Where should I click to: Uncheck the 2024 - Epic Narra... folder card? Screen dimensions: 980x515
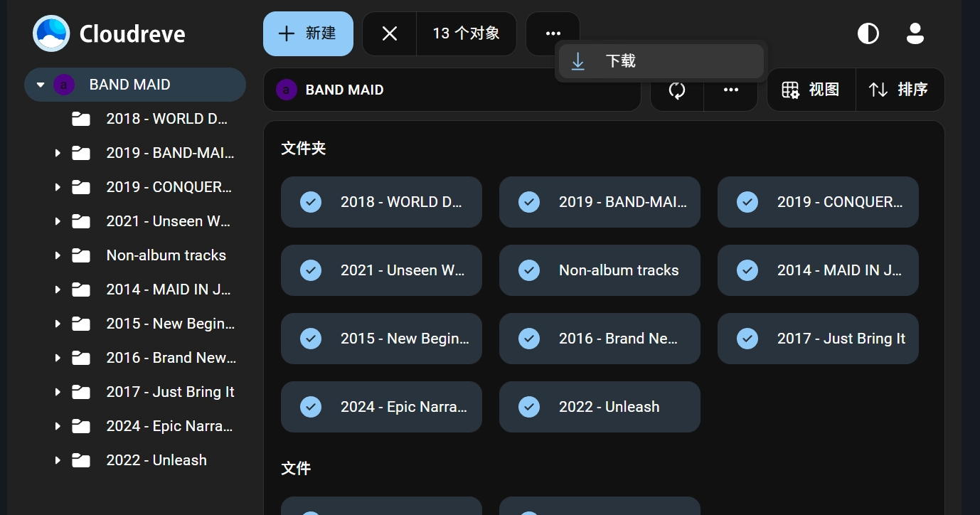coord(311,407)
